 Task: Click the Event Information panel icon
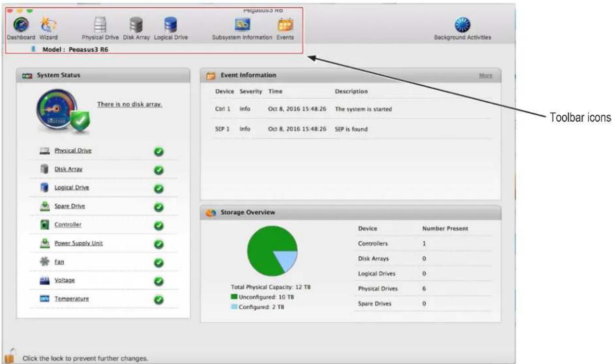click(211, 76)
